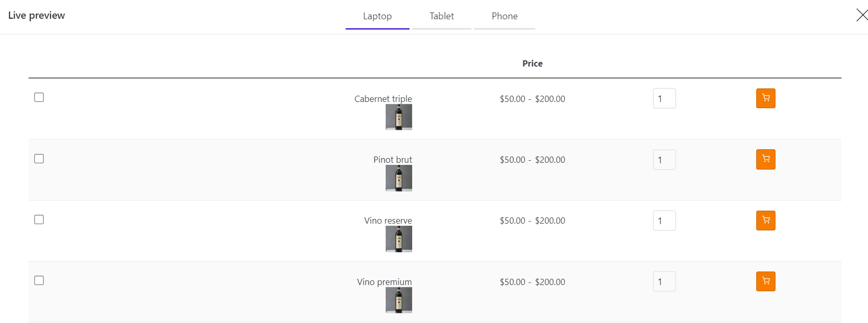
Task: Focus the Cabernet triple quantity field
Action: 664,98
